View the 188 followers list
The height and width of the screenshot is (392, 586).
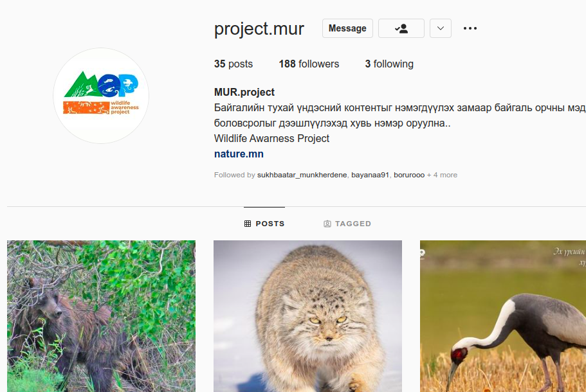[x=309, y=64]
